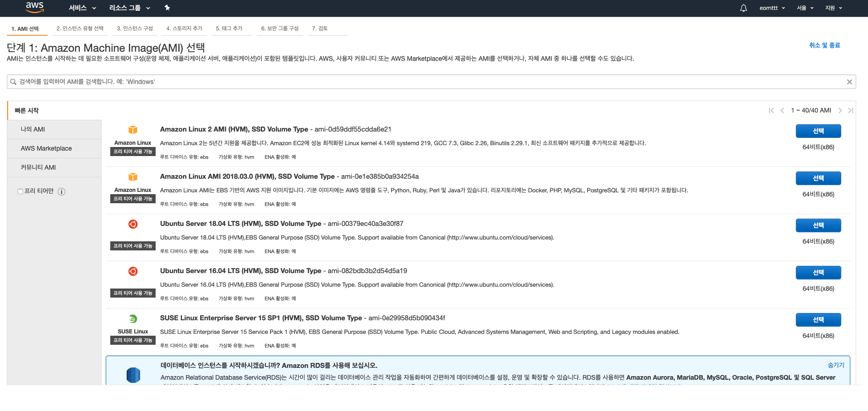Select Amazon Linux AMI 2018.03.0 with 선택 button
868x411 pixels.
point(818,178)
